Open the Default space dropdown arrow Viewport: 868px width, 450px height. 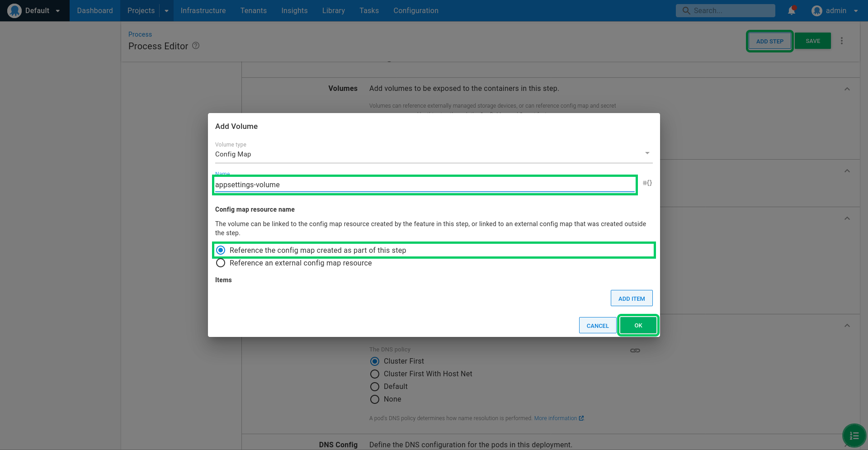(x=58, y=11)
